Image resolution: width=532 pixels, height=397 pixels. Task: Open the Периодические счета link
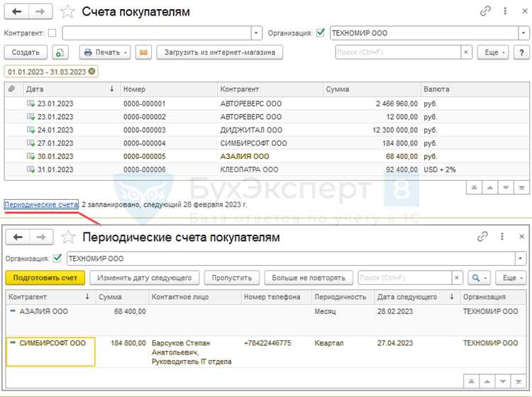[x=41, y=204]
